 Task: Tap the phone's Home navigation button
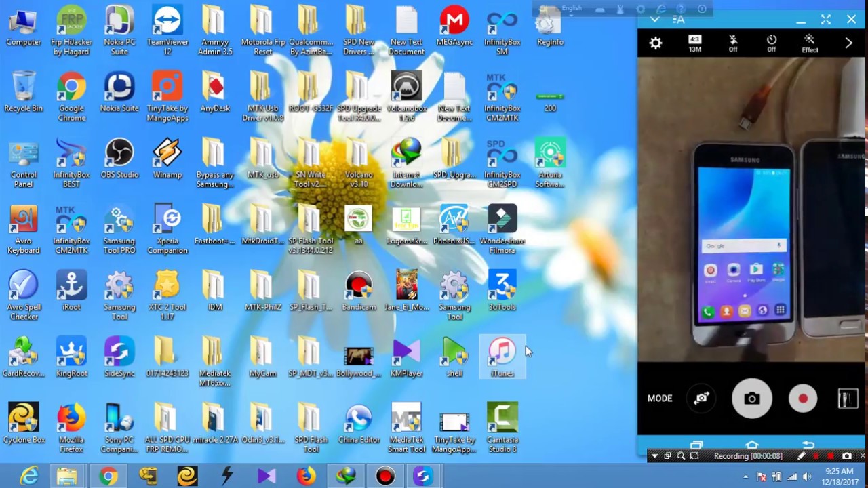coord(752,445)
